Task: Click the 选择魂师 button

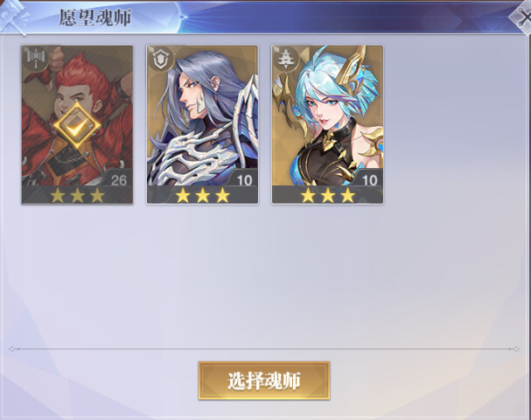Action: (x=264, y=381)
